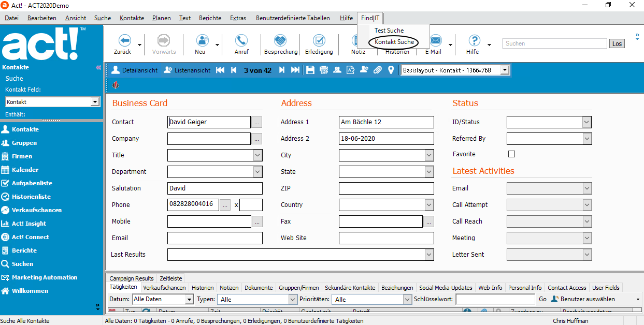Click the ellipsis button beside Fax field

(428, 221)
